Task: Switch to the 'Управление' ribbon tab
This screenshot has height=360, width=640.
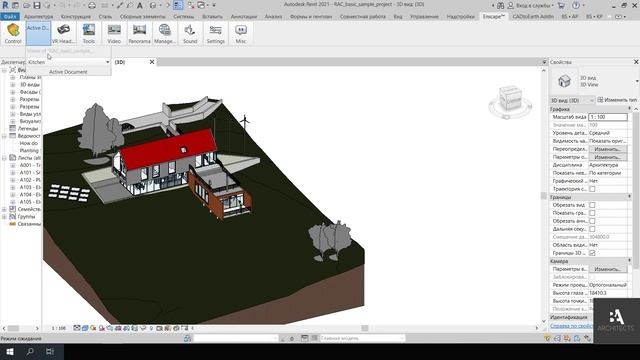Action: (x=424, y=16)
